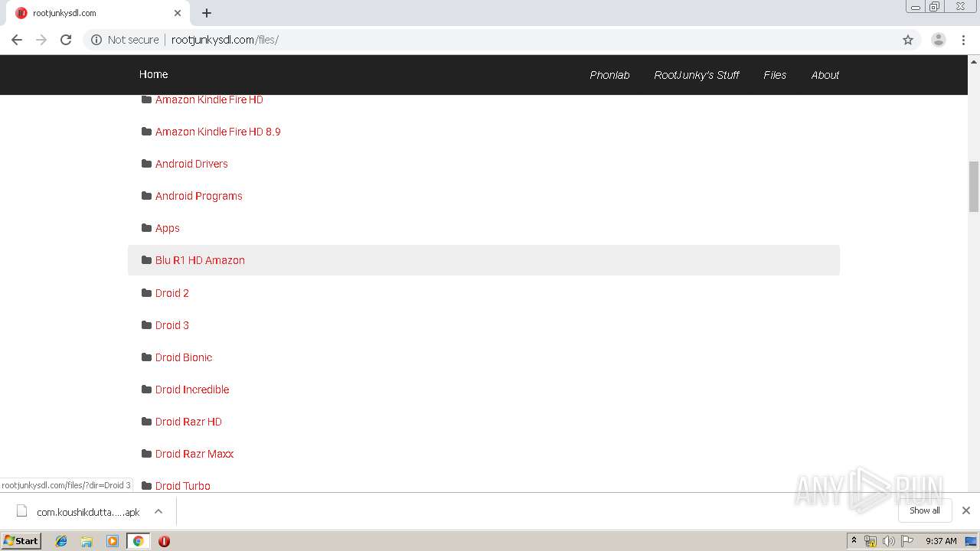The image size is (980, 551).
Task: Open the Droid 3 folder
Action: coord(172,325)
